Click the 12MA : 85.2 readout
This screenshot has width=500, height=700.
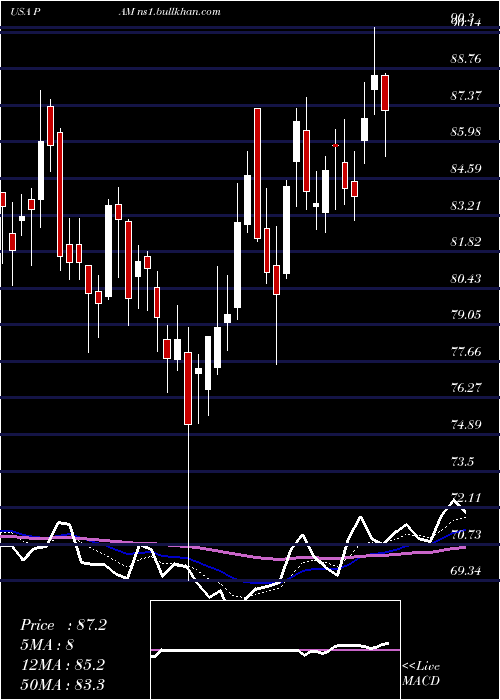pos(62,665)
